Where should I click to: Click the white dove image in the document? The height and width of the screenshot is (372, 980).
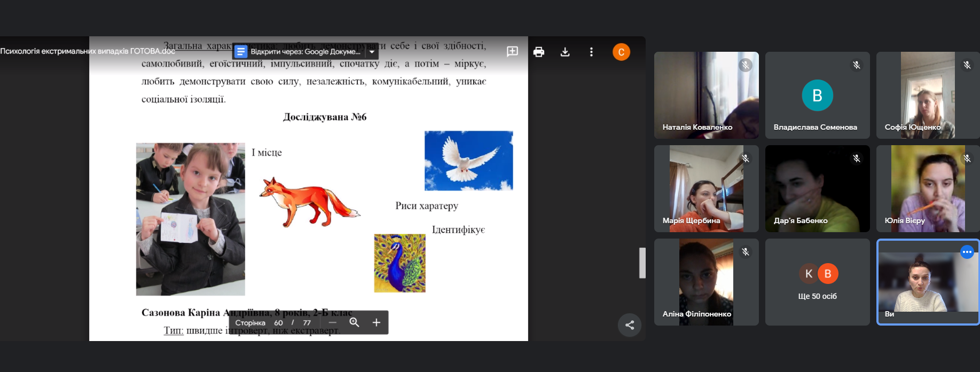point(469,161)
